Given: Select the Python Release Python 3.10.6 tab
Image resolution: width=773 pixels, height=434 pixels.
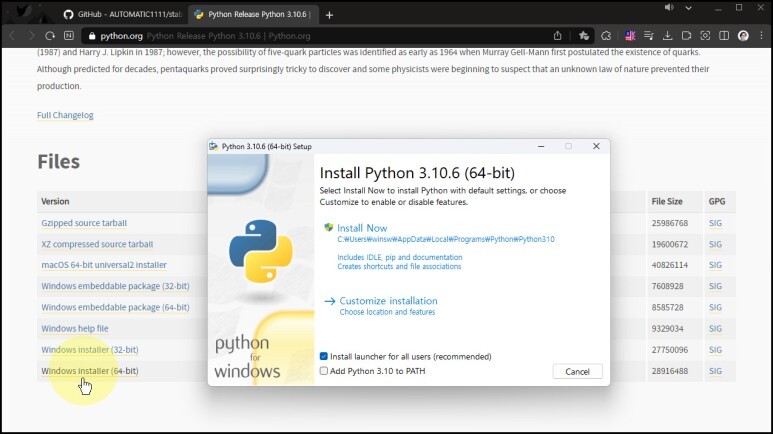Looking at the screenshot, I should click(253, 14).
